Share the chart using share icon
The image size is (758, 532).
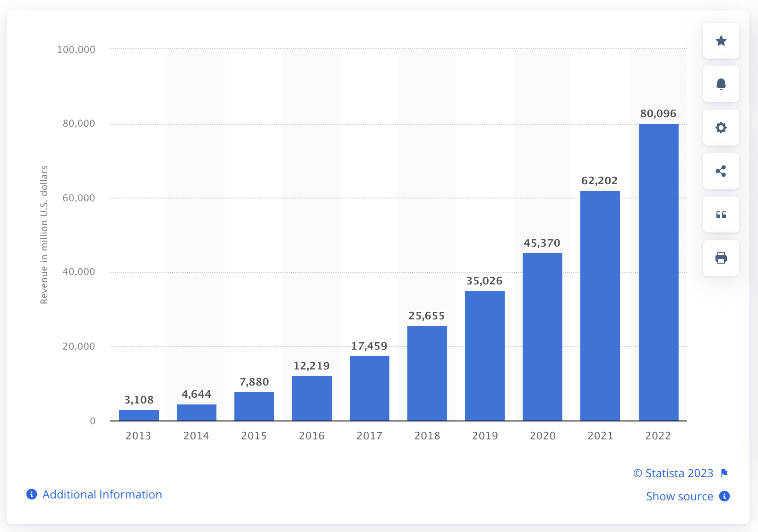pos(721,172)
